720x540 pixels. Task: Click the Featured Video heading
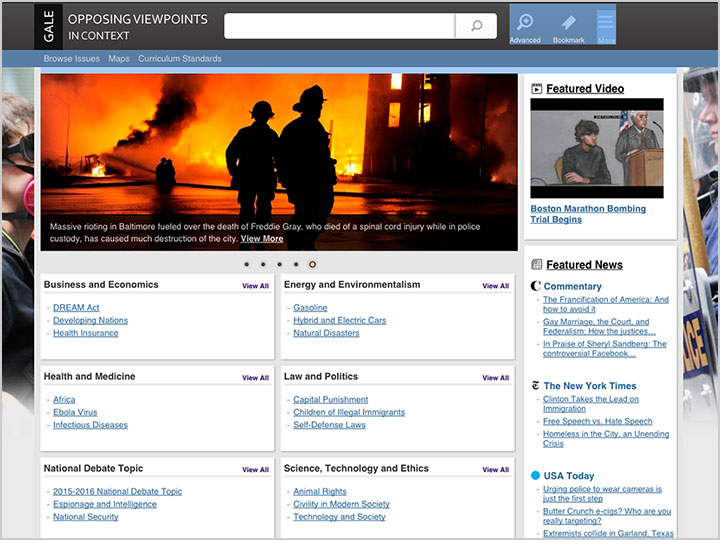pyautogui.click(x=585, y=89)
